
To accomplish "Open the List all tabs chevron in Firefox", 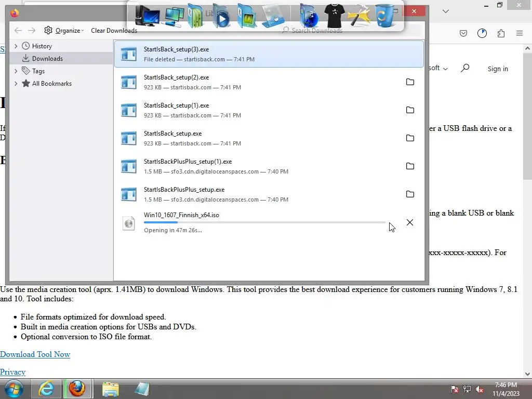I will (x=446, y=11).
